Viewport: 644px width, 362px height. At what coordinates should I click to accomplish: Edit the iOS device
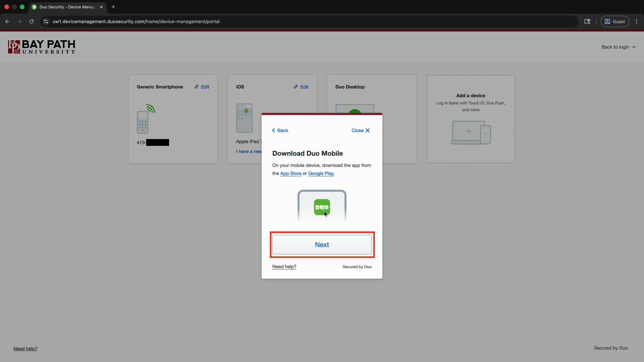(301, 87)
